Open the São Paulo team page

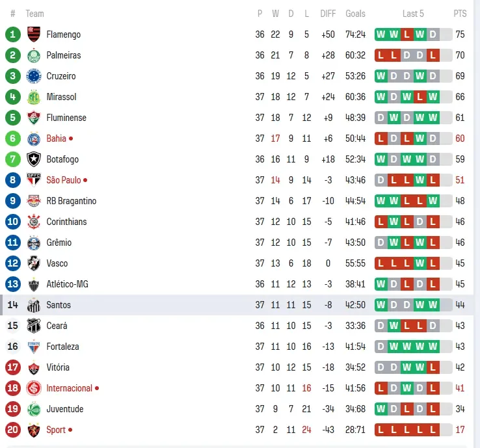63,180
